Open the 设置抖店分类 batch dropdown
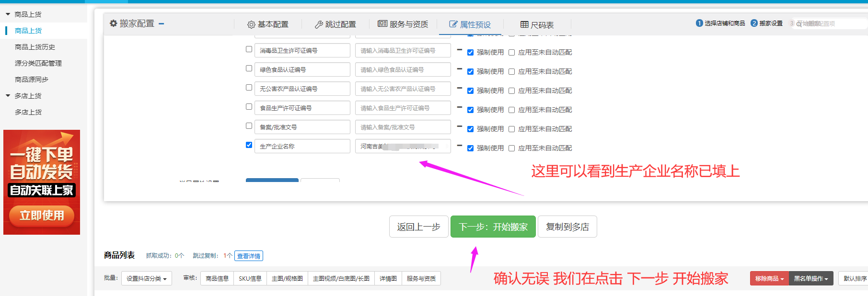Image resolution: width=868 pixels, height=296 pixels. click(x=146, y=279)
